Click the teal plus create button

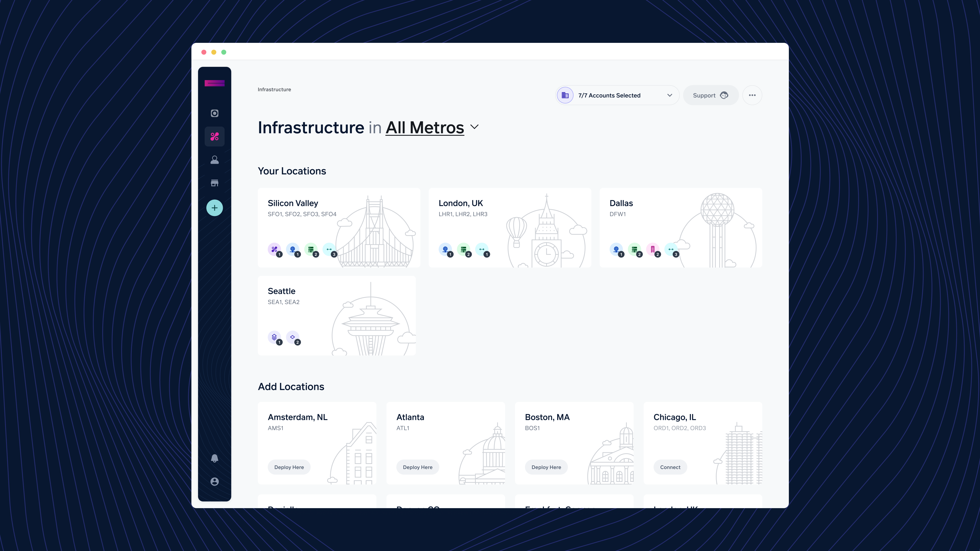[215, 208]
